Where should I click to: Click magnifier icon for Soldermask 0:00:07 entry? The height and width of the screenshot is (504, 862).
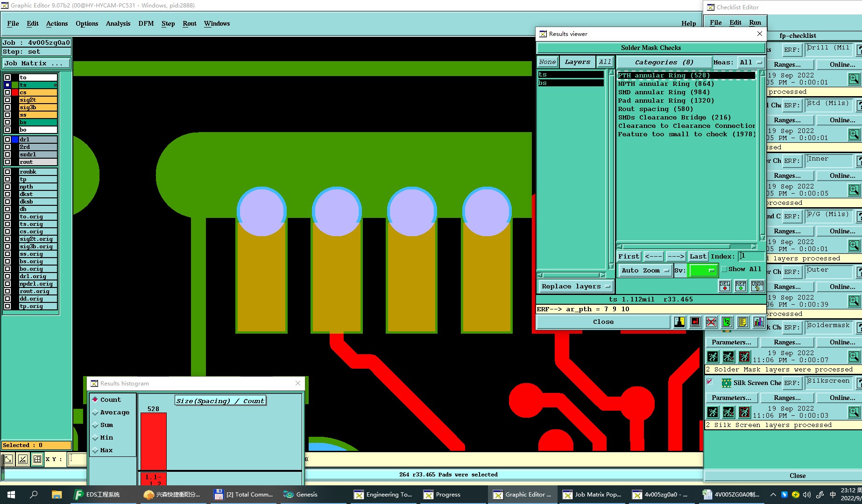[854, 357]
